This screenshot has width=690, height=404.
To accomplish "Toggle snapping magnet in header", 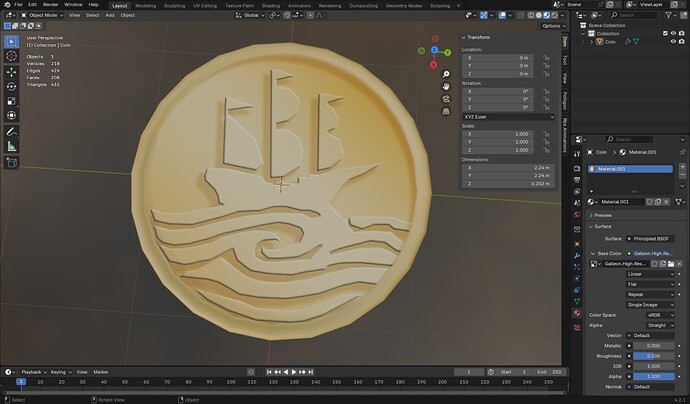I will pyautogui.click(x=287, y=15).
